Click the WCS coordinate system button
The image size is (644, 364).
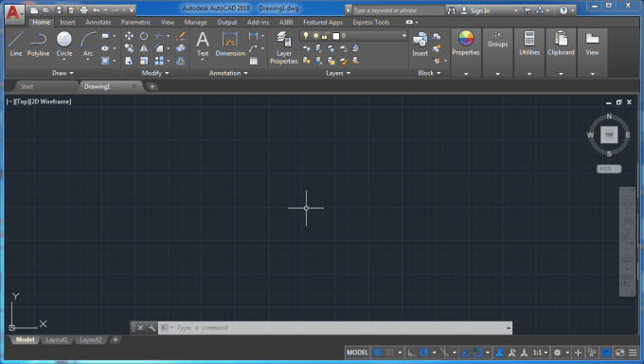click(x=609, y=169)
